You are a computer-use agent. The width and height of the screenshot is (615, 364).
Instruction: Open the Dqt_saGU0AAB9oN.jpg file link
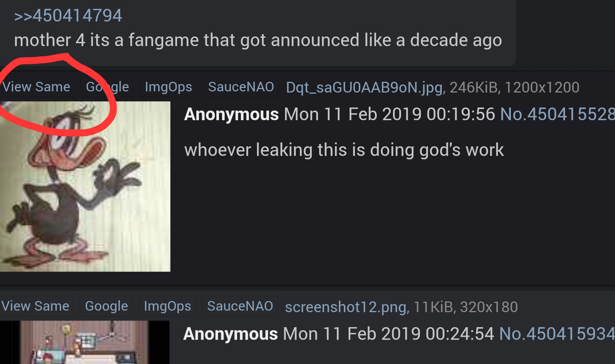tap(365, 88)
